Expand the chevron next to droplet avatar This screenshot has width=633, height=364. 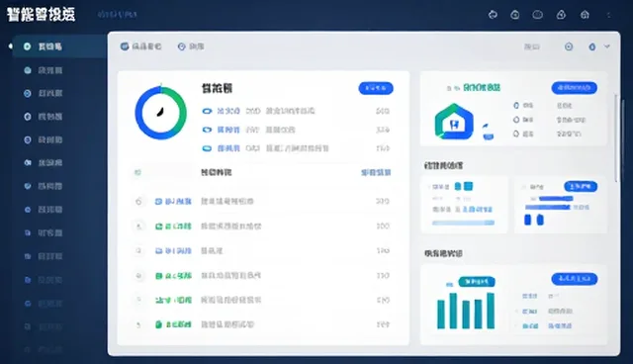pos(606,46)
